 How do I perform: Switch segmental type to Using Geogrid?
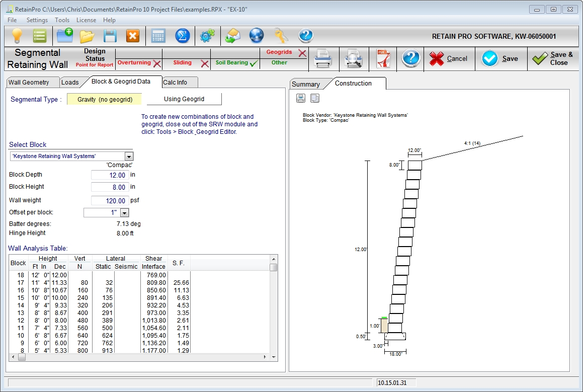[184, 99]
